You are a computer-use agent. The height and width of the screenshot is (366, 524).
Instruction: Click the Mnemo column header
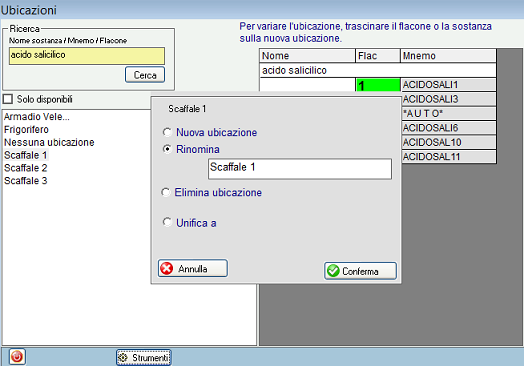[x=448, y=55]
